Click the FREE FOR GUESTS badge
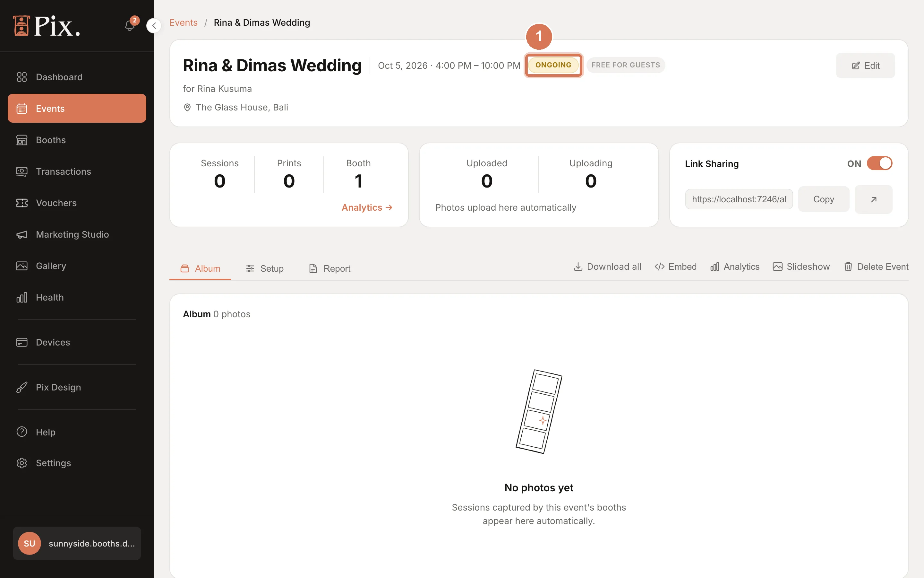The image size is (924, 578). [x=625, y=65]
